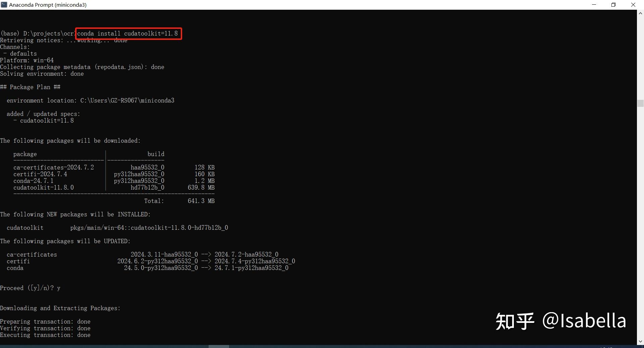Viewport: 644px width, 348px height.
Task: Click '24.7.1-py312haa95532_0' new version
Action: (x=252, y=268)
